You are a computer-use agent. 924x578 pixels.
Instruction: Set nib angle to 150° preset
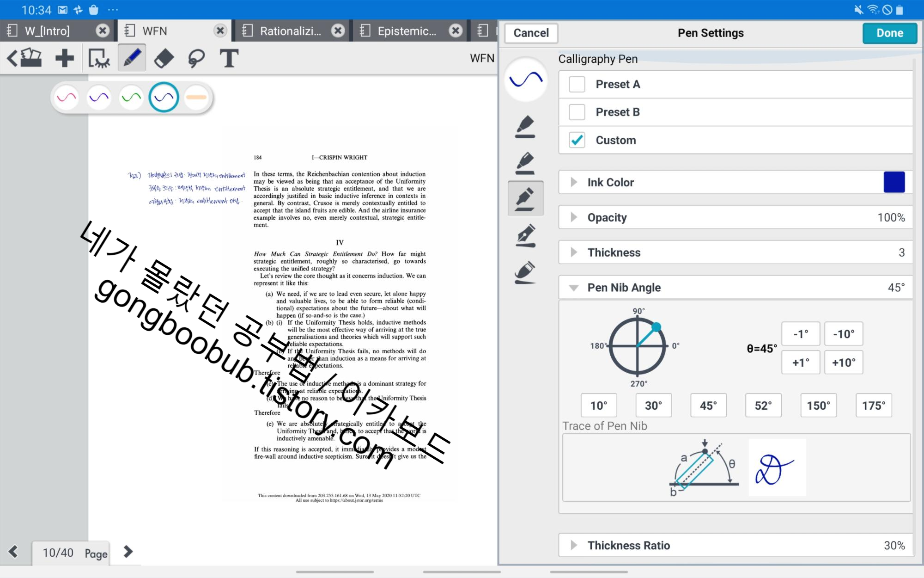818,406
